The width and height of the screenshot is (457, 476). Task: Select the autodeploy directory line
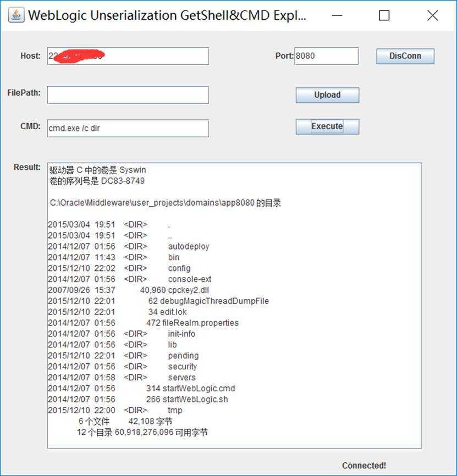[129, 246]
